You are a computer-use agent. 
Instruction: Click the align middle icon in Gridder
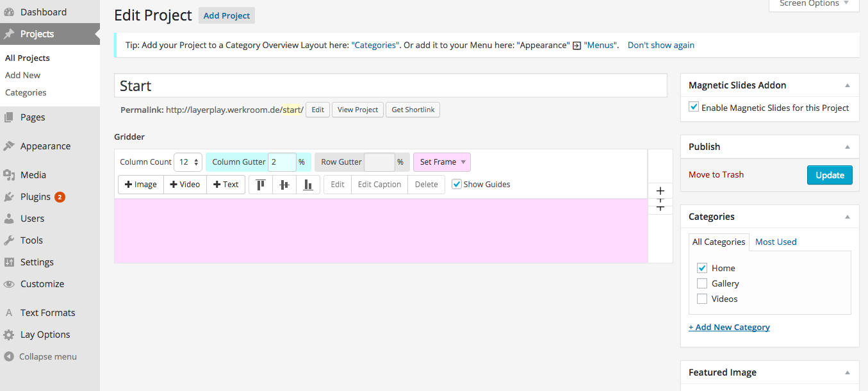[284, 185]
